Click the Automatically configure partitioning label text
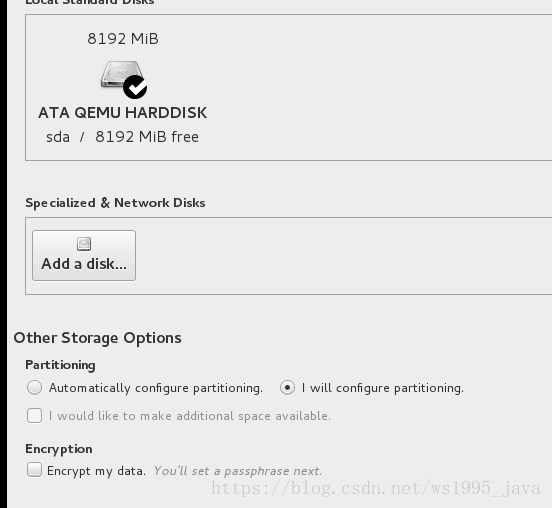Image resolution: width=552 pixels, height=508 pixels. (156, 388)
